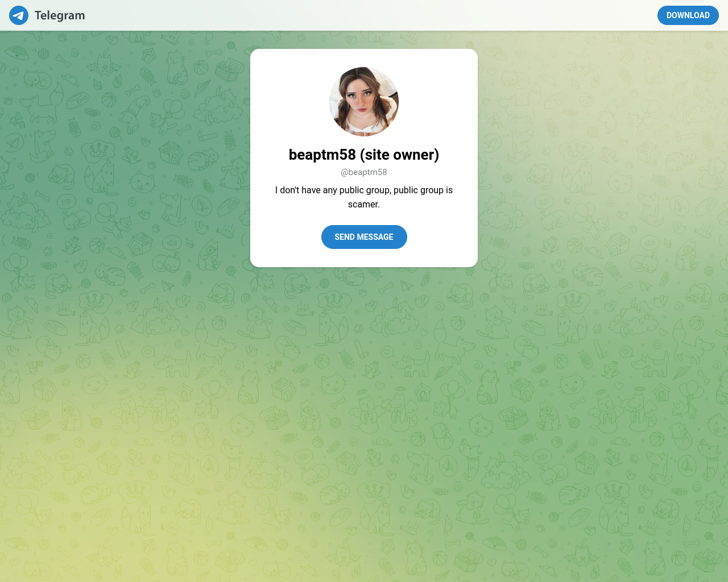Click the "(site owner)" label in the title
This screenshot has width=728, height=582.
[x=399, y=155]
